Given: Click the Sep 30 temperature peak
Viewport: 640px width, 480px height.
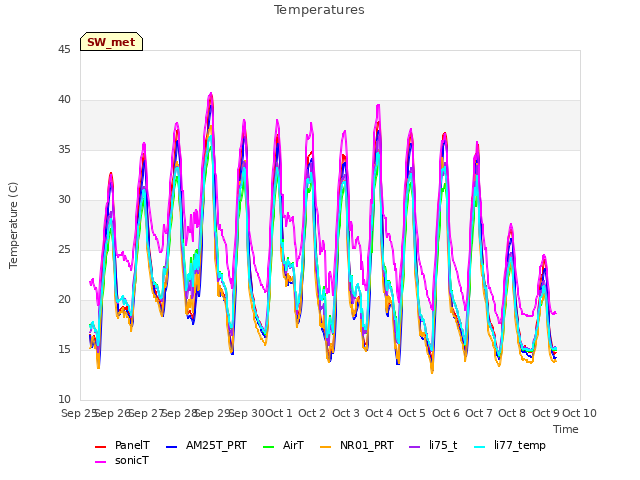Looking at the screenshot, I should (244, 121).
